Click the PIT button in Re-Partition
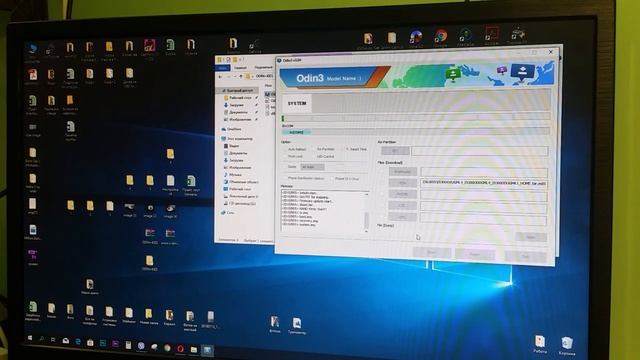This screenshot has width=640, height=360. (395, 151)
